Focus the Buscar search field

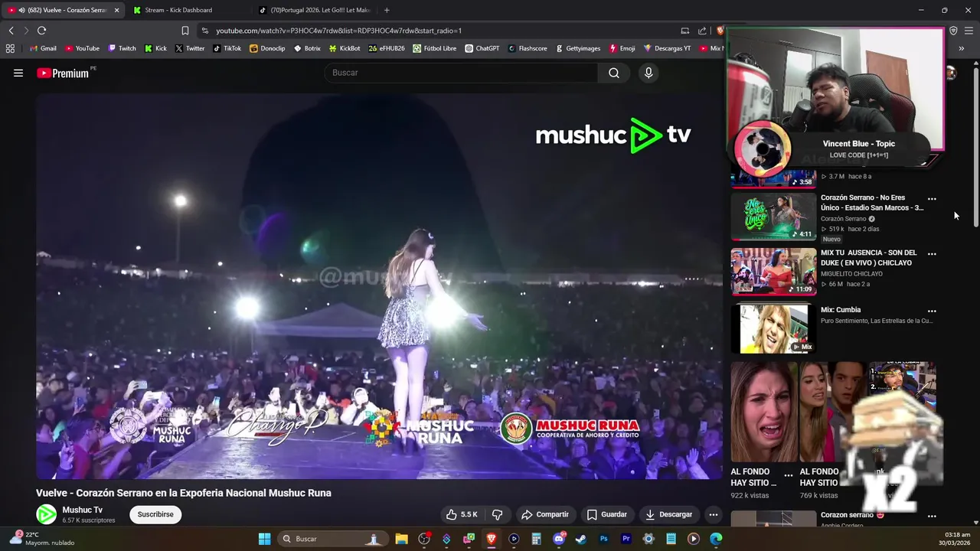point(461,73)
